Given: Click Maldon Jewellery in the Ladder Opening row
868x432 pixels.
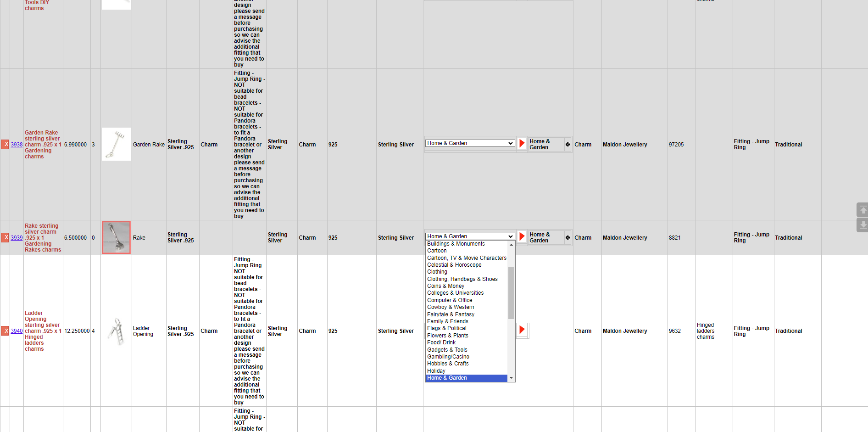Looking at the screenshot, I should coord(625,331).
